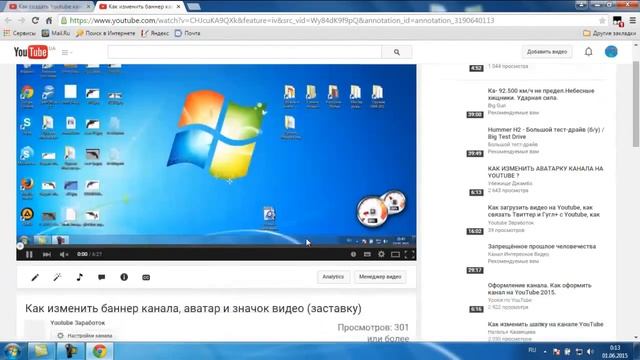Open Youtube Заработок channel link

coord(78,323)
